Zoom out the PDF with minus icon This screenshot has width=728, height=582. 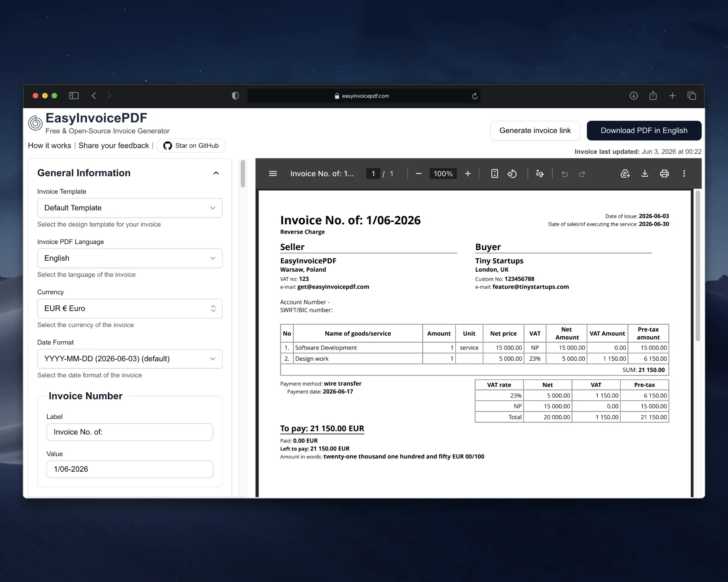tap(419, 174)
